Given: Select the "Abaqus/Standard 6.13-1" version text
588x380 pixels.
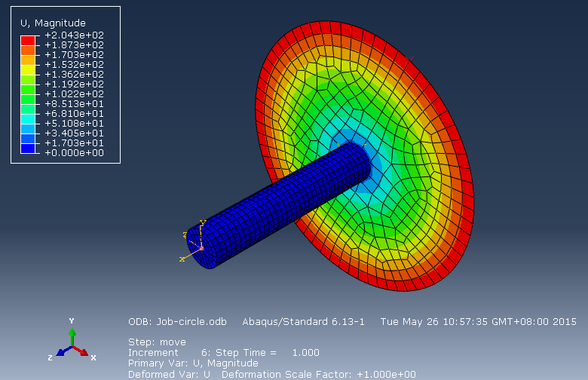Looking at the screenshot, I should pos(303,322).
